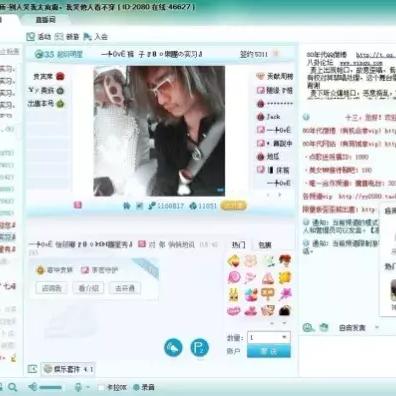Click the blue send gift button
396x396 pixels.
coord(269,351)
